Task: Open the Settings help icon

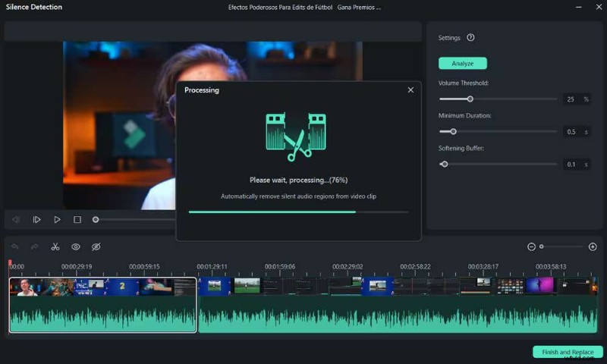Action: [470, 37]
